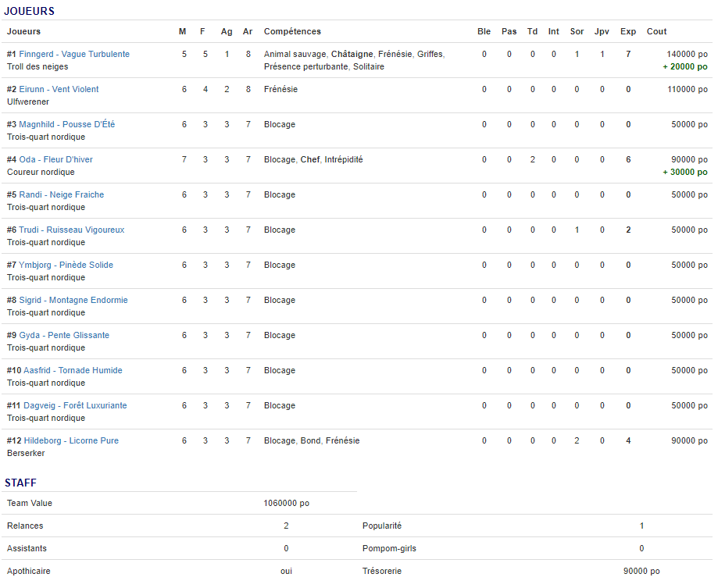
Task: Select the Randi - Neige Fraîche link
Action: tap(61, 195)
